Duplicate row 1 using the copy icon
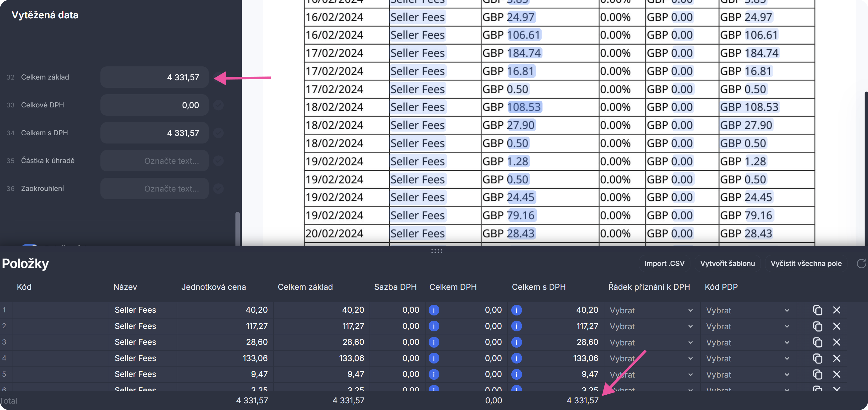This screenshot has width=868, height=410. pos(817,310)
